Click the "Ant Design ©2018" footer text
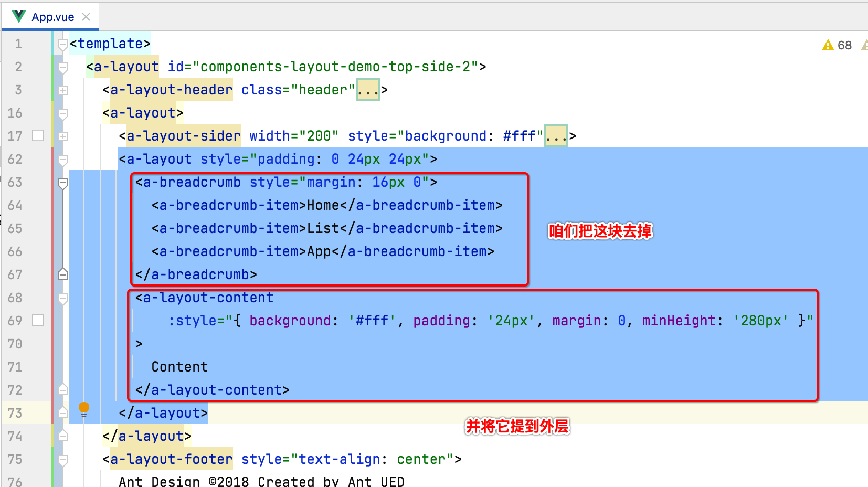This screenshot has width=868, height=487. pos(184,481)
